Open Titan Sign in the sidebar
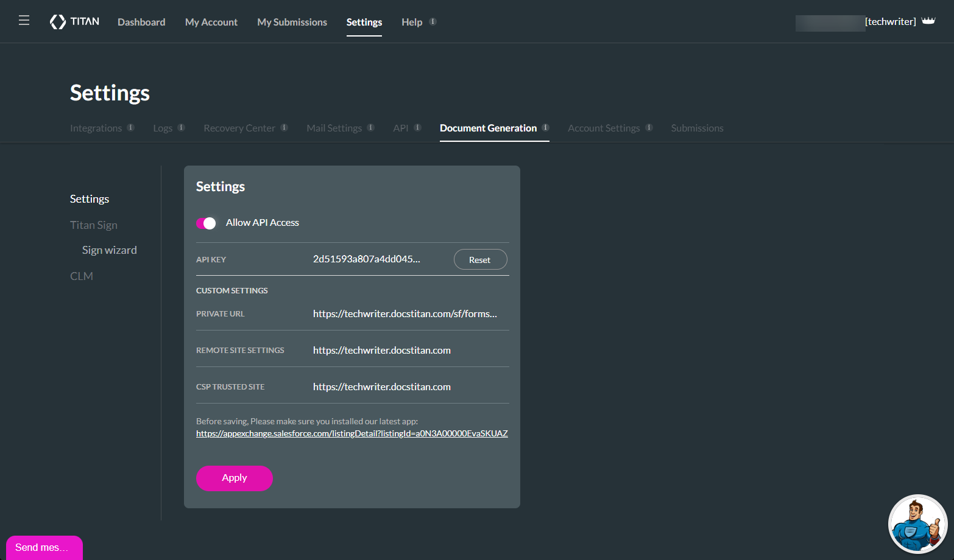This screenshot has width=954, height=560. [94, 225]
